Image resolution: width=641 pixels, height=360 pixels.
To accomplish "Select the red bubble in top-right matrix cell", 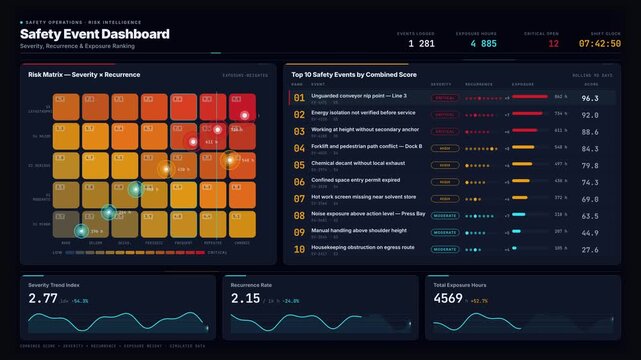I will point(244,115).
